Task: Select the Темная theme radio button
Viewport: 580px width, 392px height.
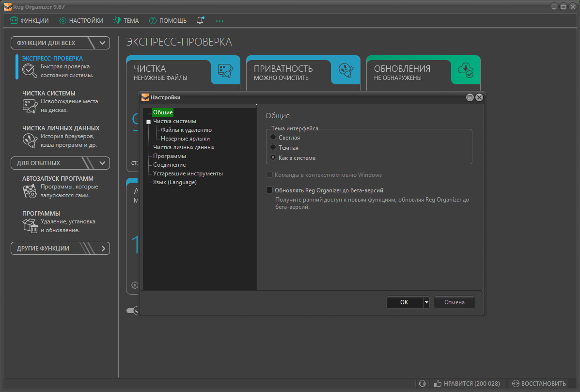Action: (x=273, y=148)
